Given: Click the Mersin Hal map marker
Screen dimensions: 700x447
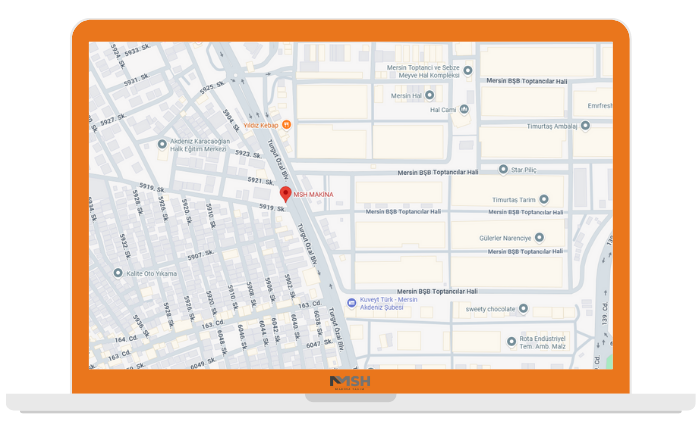Looking at the screenshot, I should pyautogui.click(x=430, y=95).
